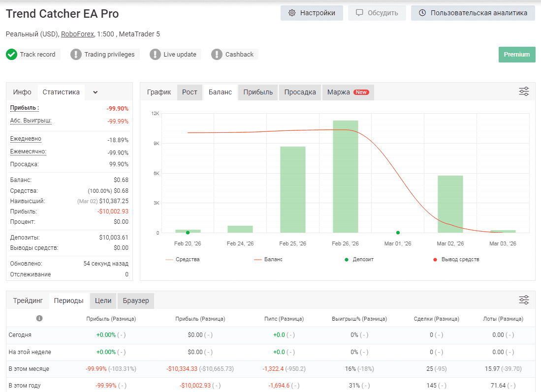Click the $10,387.25 highest balance value
The width and height of the screenshot is (541, 392).
pos(114,201)
